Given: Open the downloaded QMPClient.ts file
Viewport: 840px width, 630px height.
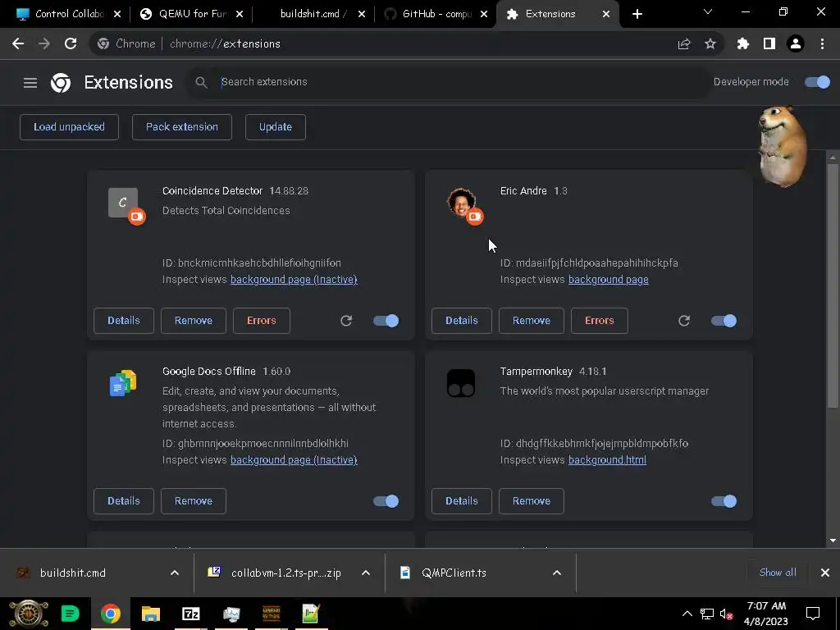Looking at the screenshot, I should [454, 573].
